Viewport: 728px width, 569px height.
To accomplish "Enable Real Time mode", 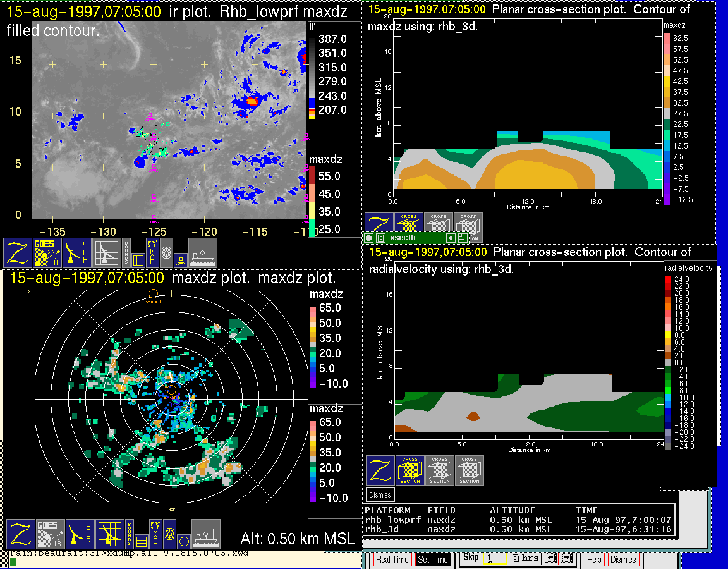I will [392, 560].
